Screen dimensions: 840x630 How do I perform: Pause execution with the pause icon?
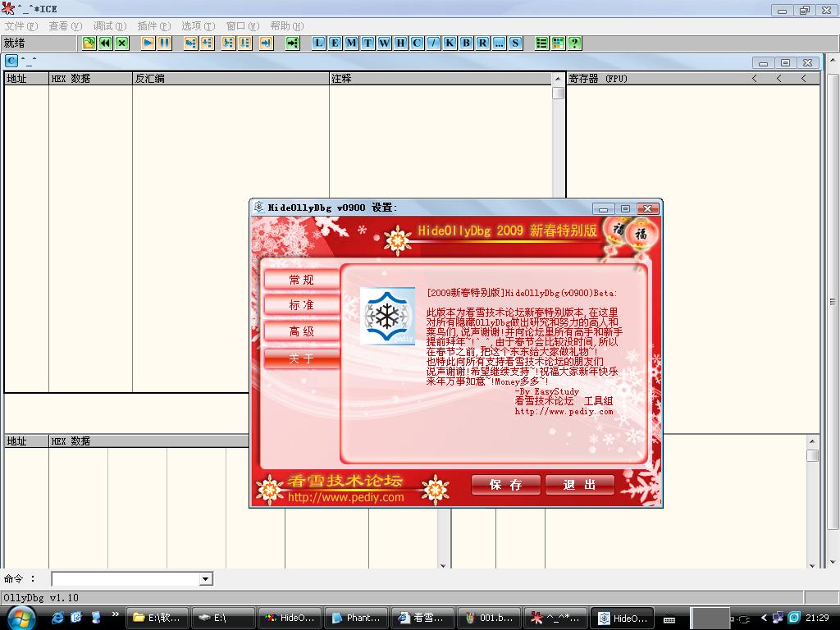[164, 43]
